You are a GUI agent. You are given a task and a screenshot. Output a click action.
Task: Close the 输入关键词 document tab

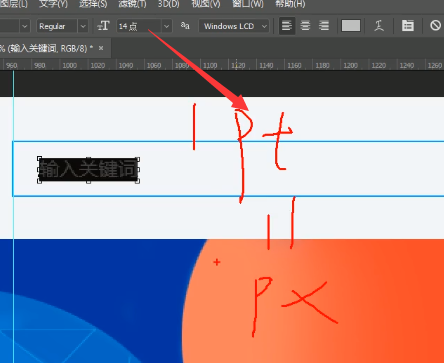(x=101, y=49)
